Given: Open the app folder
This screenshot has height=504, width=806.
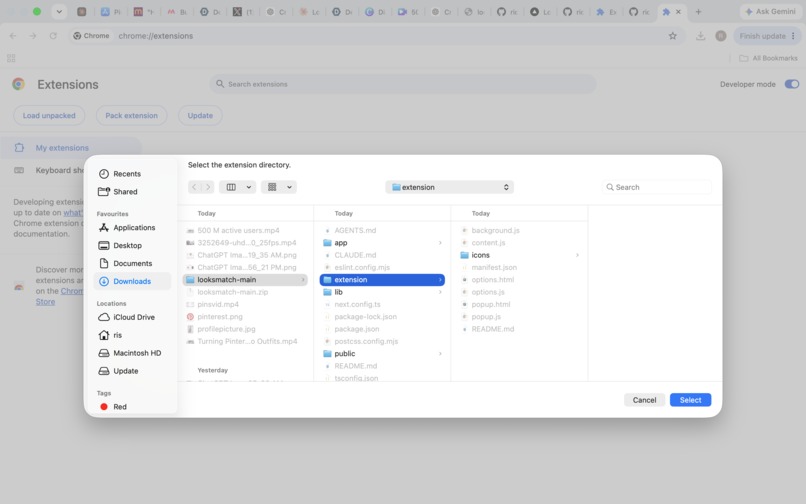Looking at the screenshot, I should (382, 243).
